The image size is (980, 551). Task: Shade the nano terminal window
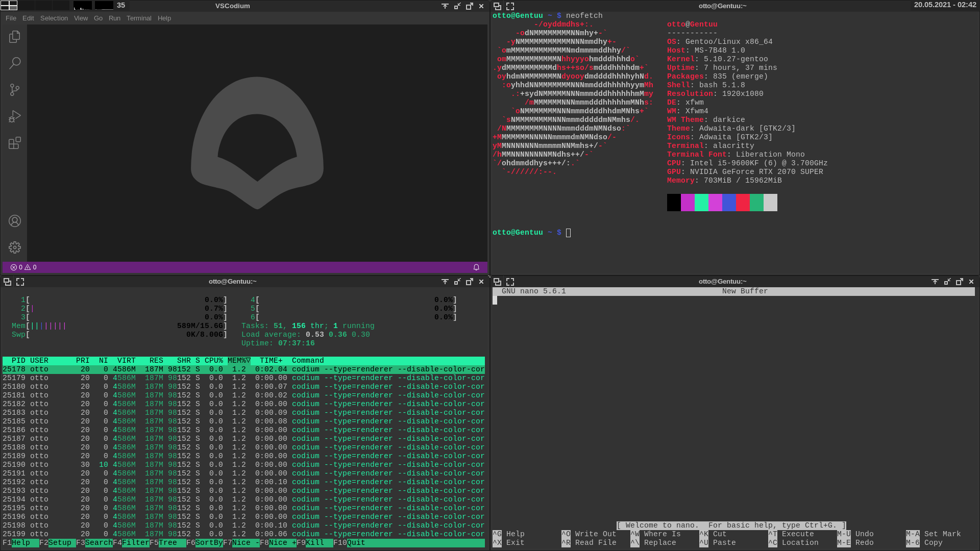tap(935, 282)
